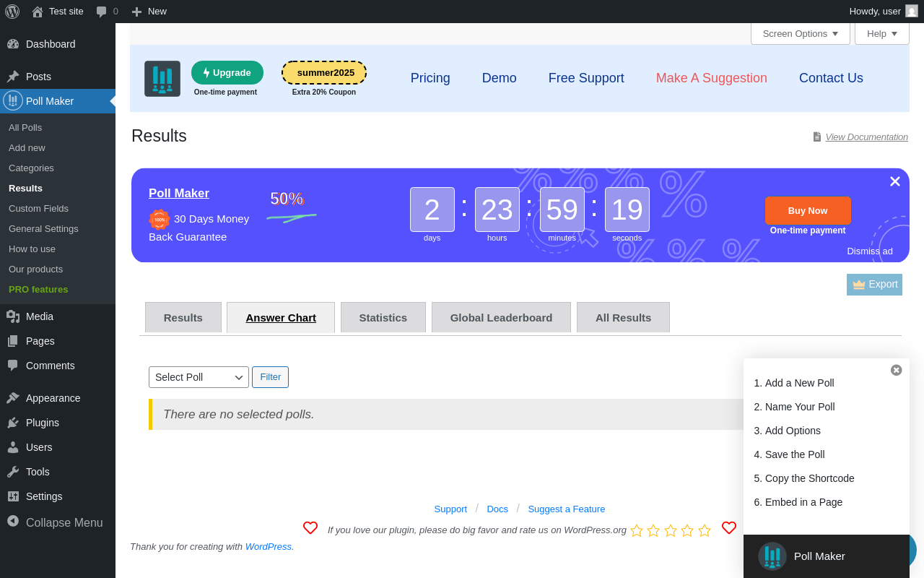Screen dimensions: 924x578
Task: Click the green Upgrade button
Action: click(227, 72)
